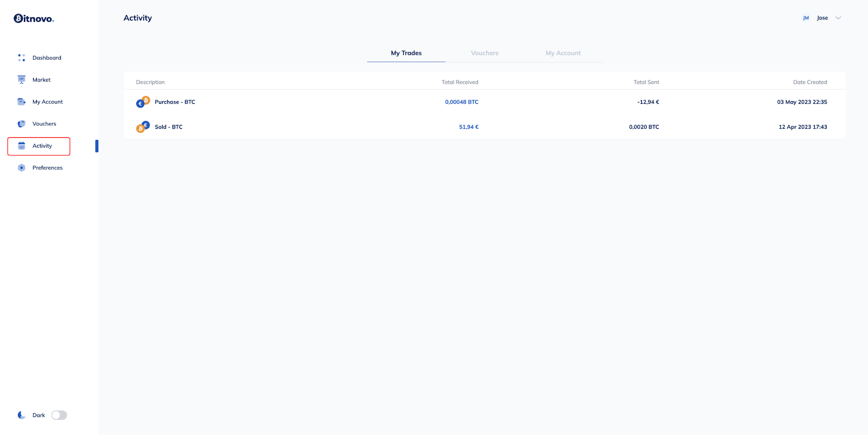Click the Preferences hexagon icon
Screen dimensions: 868x435
22,168
